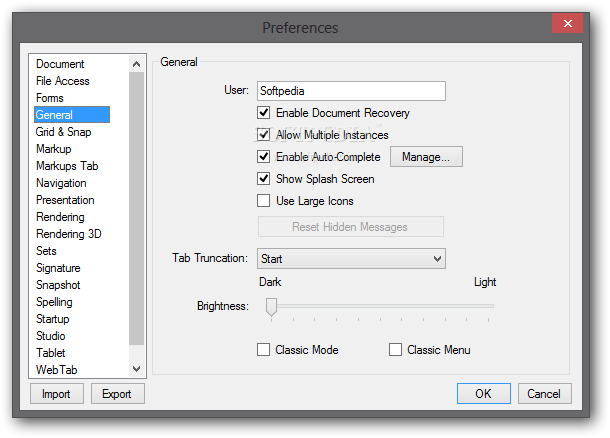Click the Manage... button
Image resolution: width=610 pixels, height=438 pixels.
(x=426, y=157)
